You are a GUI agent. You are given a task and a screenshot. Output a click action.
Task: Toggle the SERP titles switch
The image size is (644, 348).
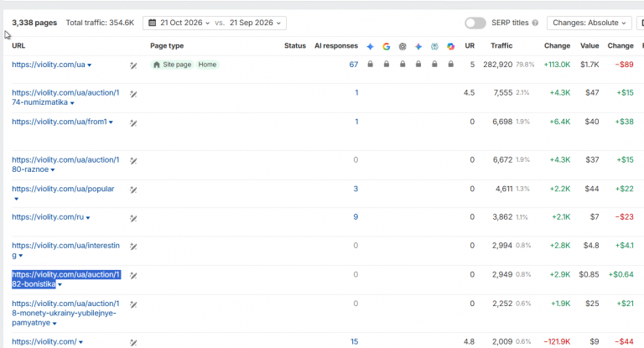(475, 23)
